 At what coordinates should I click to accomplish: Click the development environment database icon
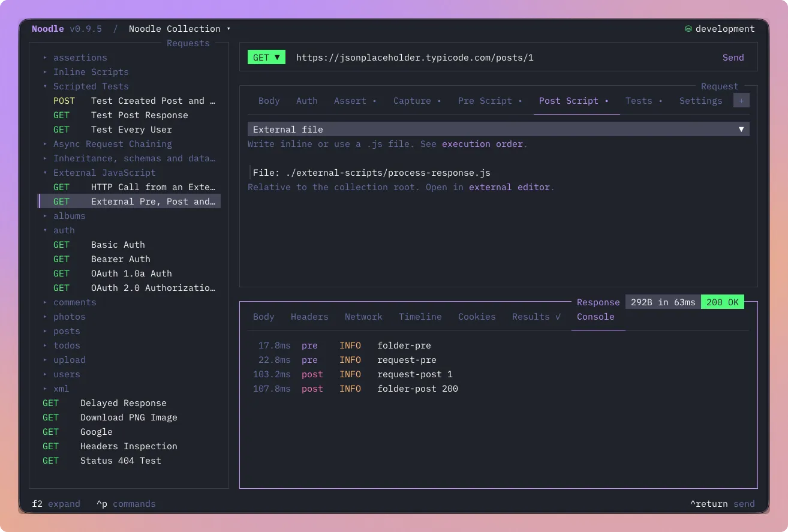click(688, 29)
